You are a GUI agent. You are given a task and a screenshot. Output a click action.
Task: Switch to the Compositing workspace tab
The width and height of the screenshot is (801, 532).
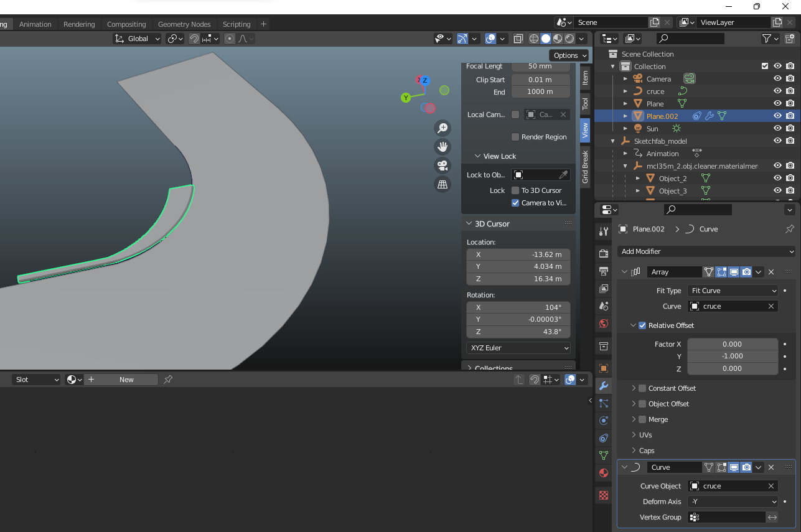coord(126,24)
